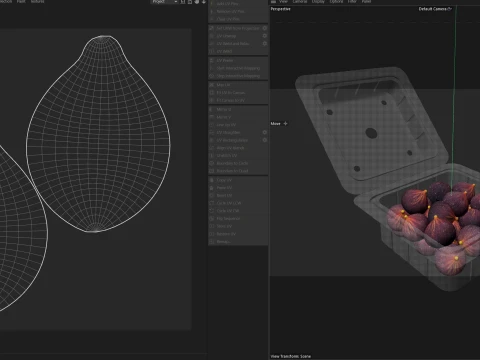The width and height of the screenshot is (480, 360).
Task: Click Reset UV in the menu
Action: coord(238,195)
